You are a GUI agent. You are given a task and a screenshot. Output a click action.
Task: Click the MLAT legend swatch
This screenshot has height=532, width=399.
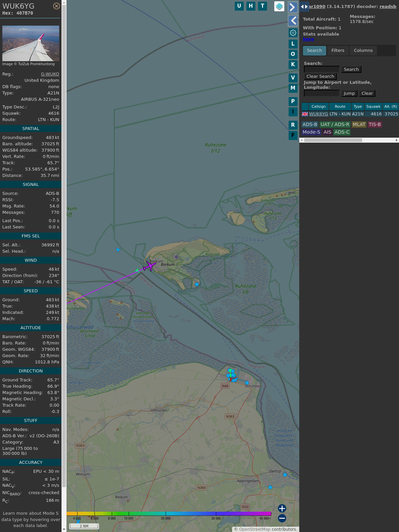coord(359,124)
